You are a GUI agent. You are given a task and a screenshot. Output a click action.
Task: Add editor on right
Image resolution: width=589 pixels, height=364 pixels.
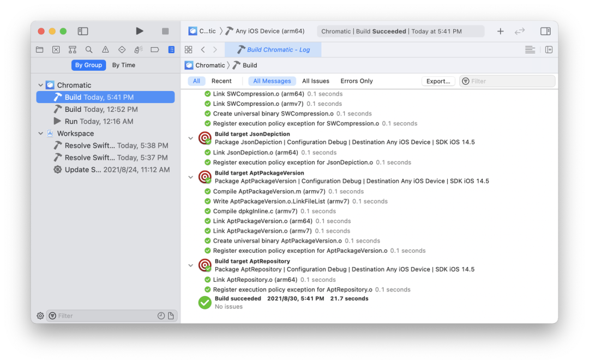(x=549, y=50)
